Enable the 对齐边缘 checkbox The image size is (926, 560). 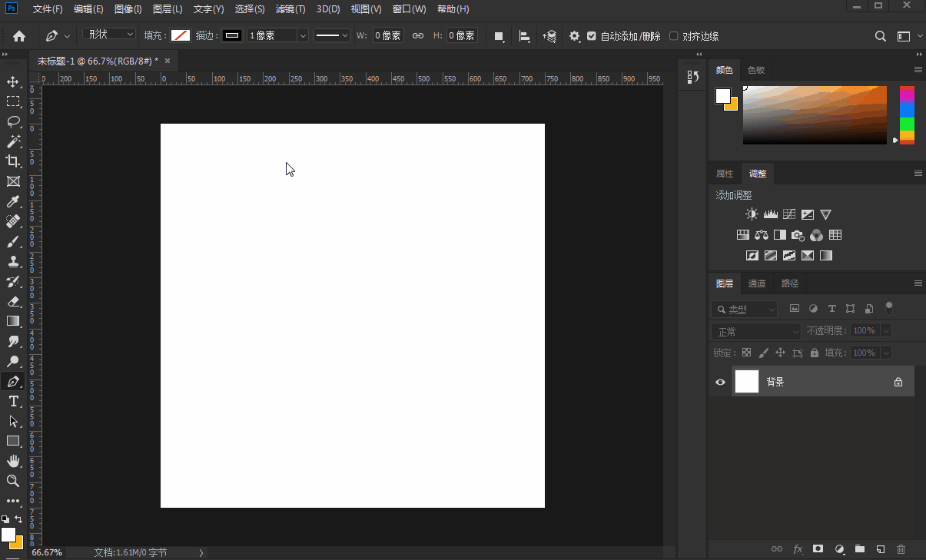coord(674,36)
